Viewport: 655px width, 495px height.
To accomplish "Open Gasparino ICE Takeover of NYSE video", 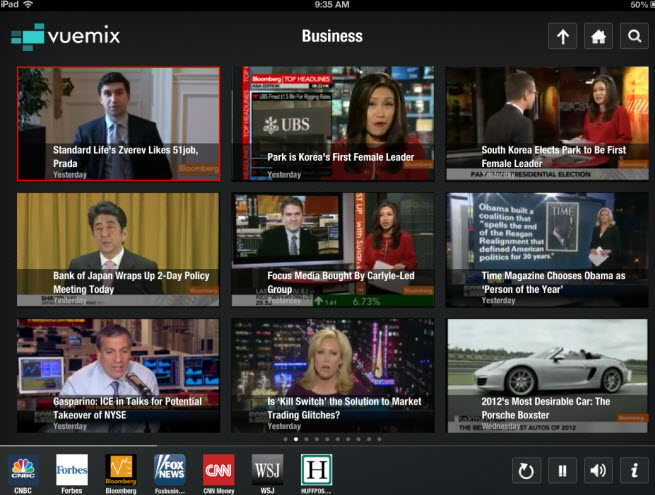I will tap(118, 376).
